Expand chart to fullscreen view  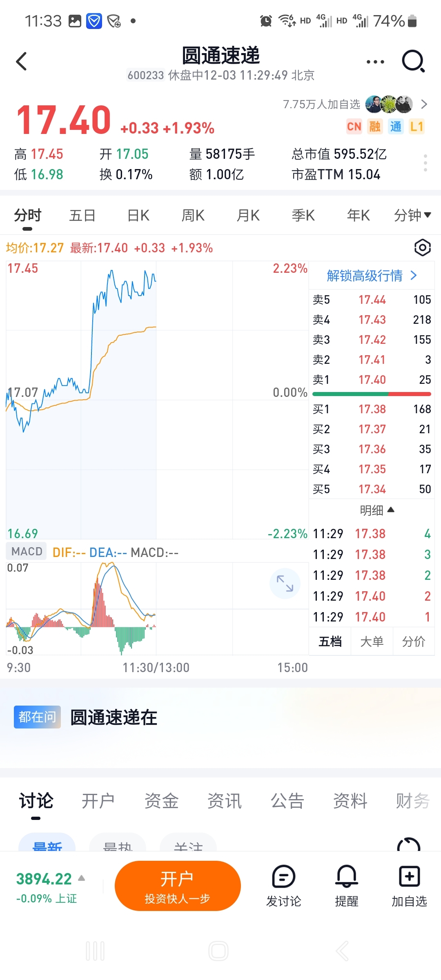(x=285, y=583)
